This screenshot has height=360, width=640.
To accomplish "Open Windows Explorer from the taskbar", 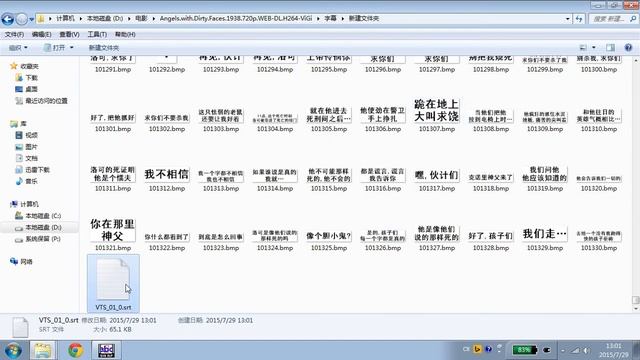I will pos(42,350).
